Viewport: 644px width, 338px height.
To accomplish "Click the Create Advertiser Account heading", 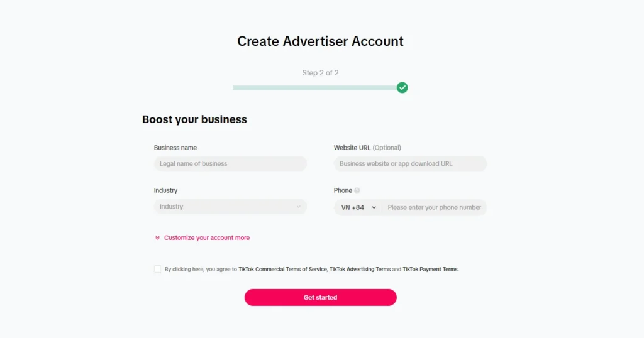I will point(320,41).
